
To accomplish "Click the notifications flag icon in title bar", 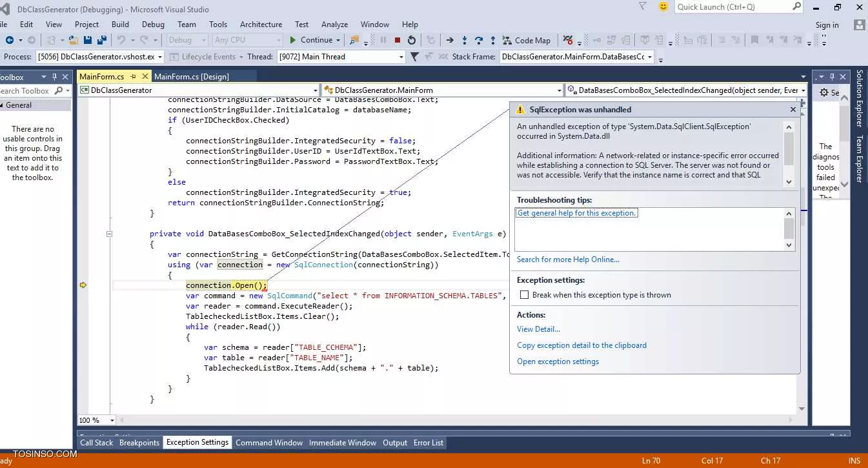I will 643,7.
